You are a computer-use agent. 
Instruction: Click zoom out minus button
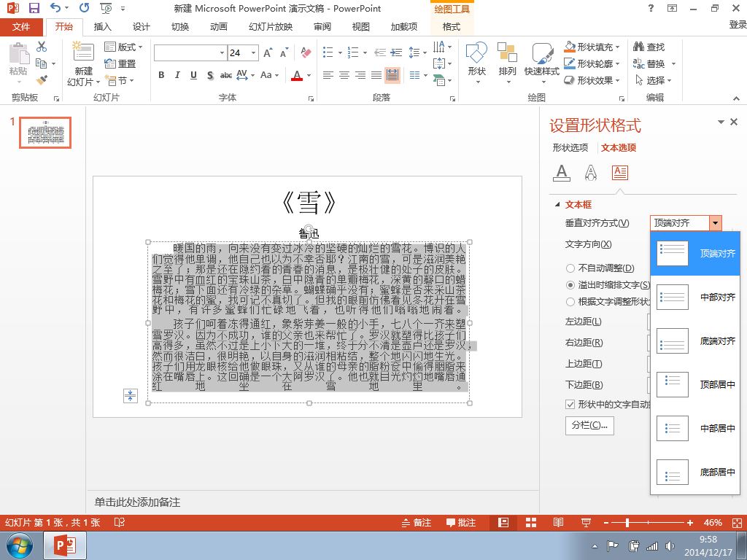606,522
